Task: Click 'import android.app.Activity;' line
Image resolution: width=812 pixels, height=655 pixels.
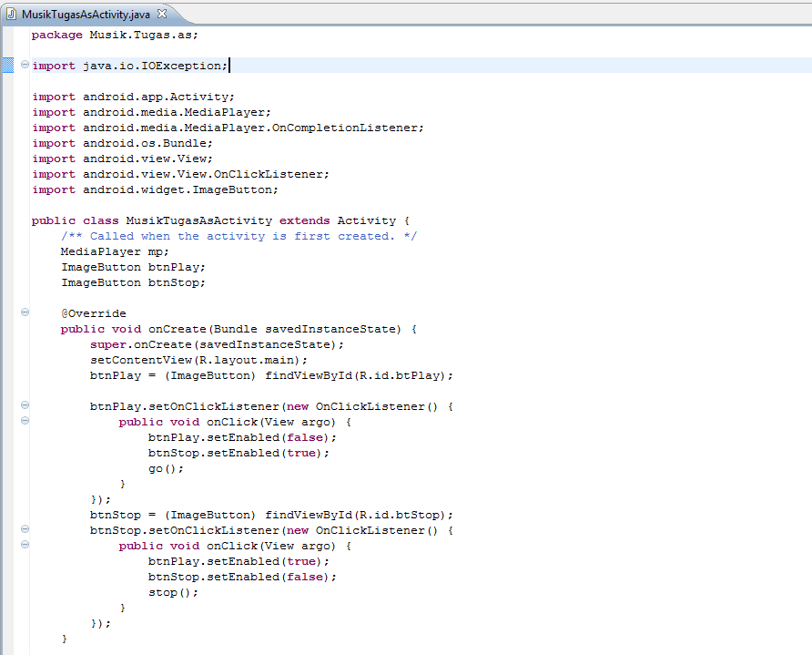Action: point(133,97)
